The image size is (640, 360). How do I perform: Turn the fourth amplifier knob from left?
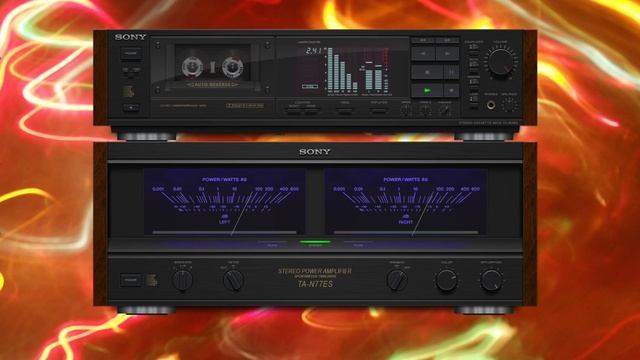tap(446, 280)
